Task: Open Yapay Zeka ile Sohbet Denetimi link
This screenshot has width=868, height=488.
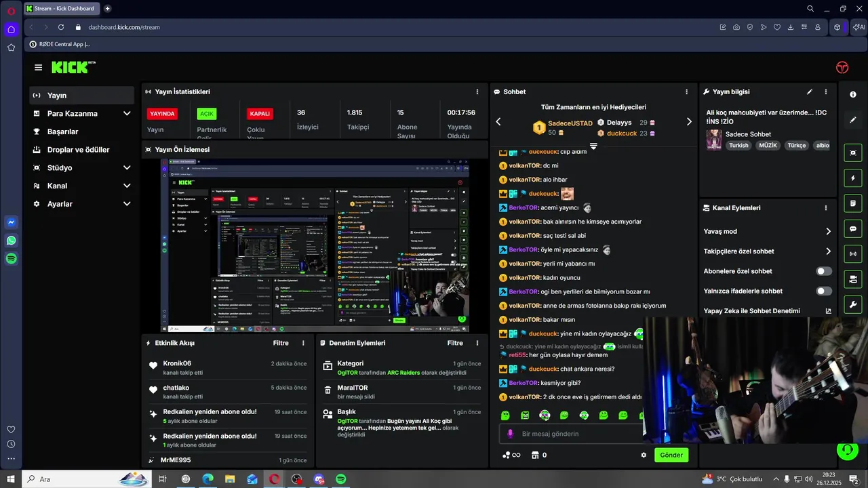Action: coord(768,311)
